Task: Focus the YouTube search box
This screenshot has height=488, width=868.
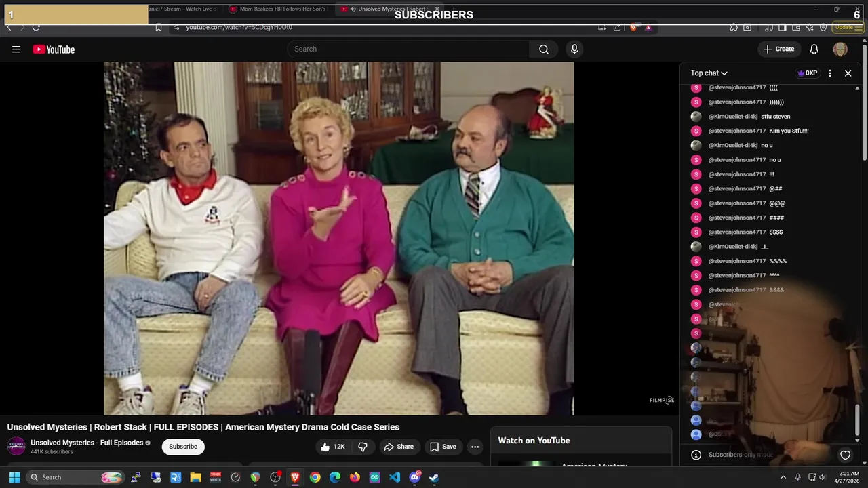Action: [x=408, y=49]
